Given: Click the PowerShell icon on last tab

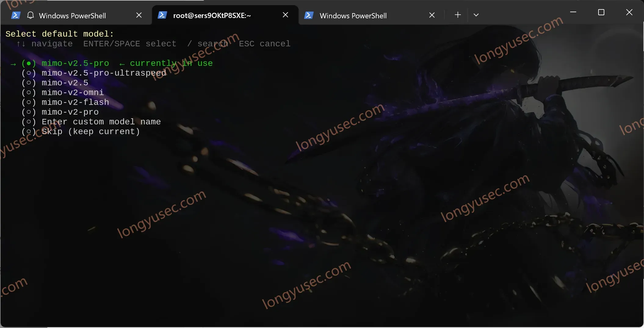Looking at the screenshot, I should click(309, 15).
